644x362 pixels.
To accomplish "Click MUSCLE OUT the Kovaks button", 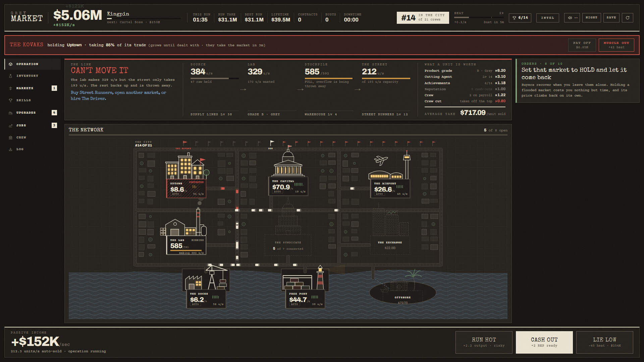I will [616, 45].
